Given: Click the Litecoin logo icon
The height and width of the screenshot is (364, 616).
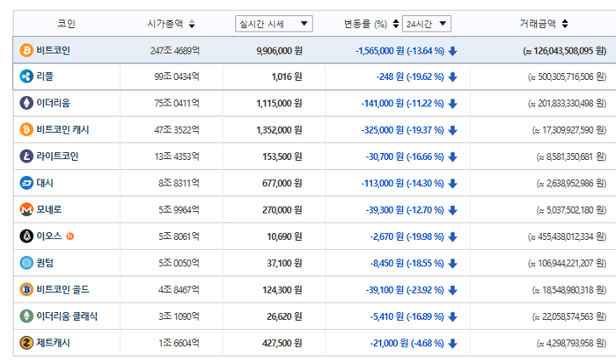Looking at the screenshot, I should coord(26,157).
